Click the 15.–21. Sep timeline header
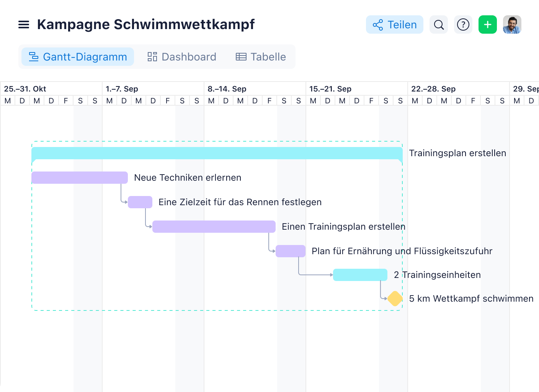 [331, 88]
